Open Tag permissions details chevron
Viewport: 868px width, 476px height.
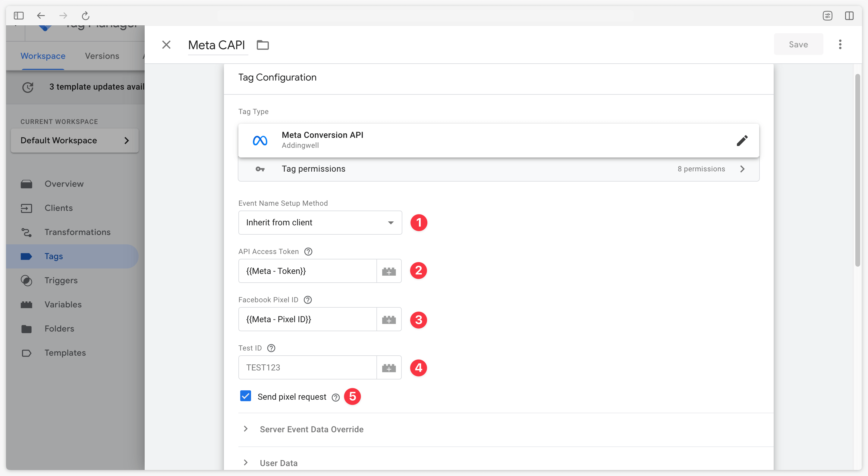click(742, 169)
